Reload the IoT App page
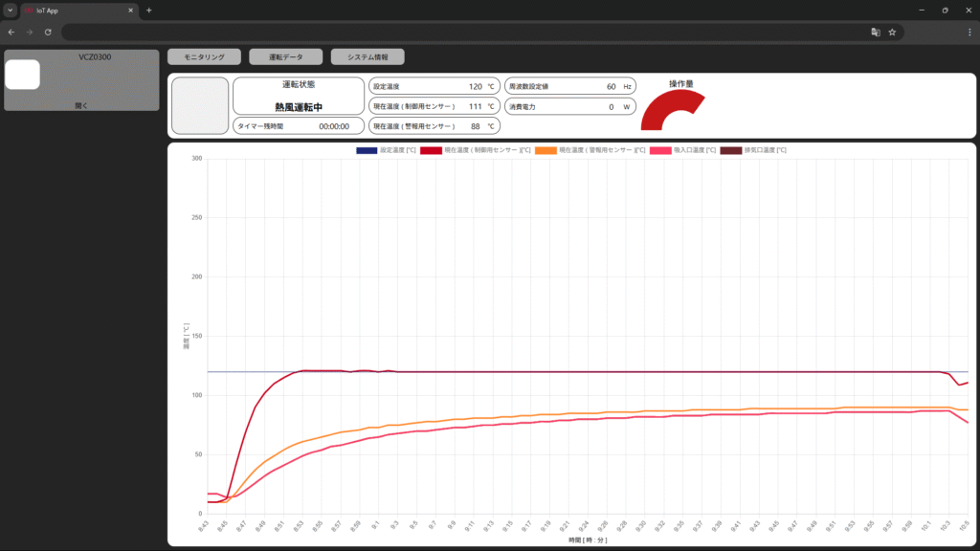Viewport: 980px width, 551px height. (x=48, y=32)
